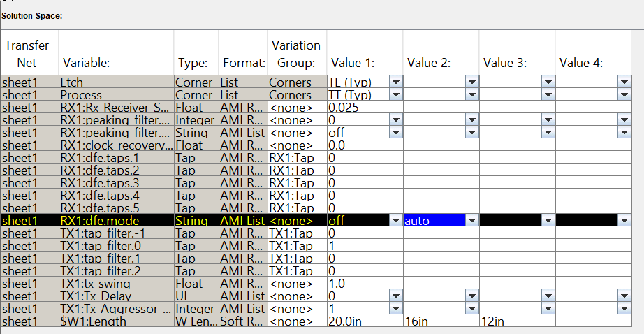
Task: Open Value 1 dropdown for Etch row
Action: tap(395, 82)
